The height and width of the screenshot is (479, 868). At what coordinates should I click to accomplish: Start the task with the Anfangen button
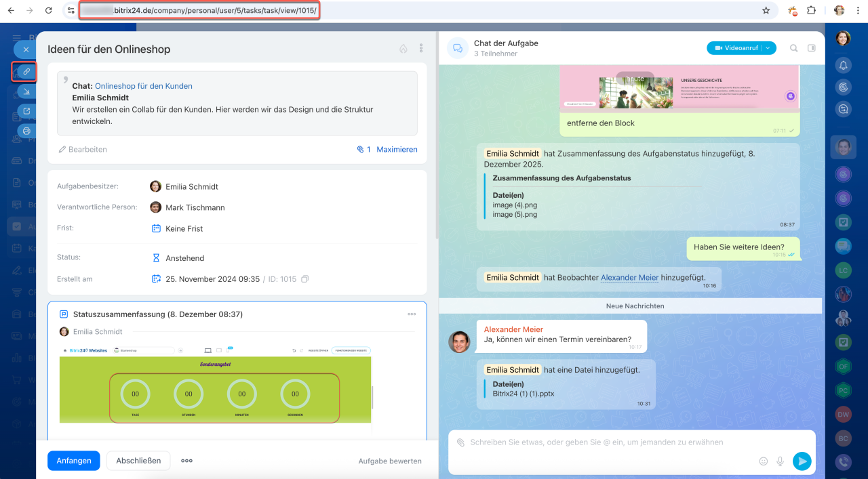(74, 461)
